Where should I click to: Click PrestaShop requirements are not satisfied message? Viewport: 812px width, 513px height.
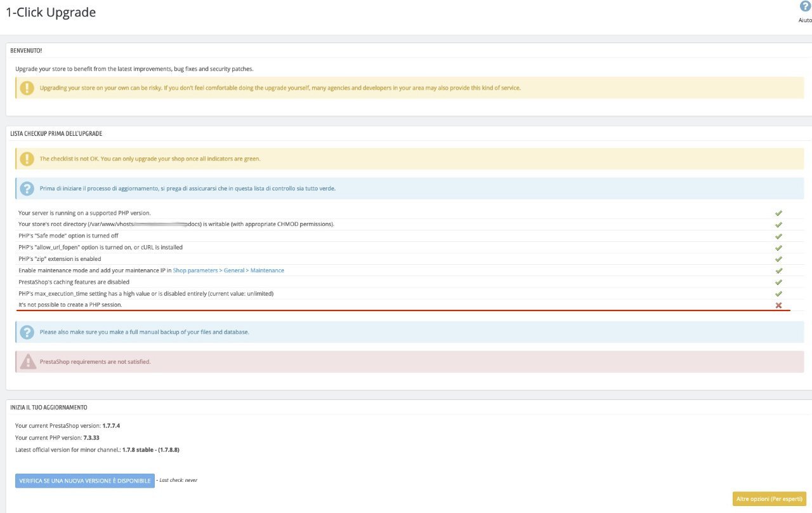point(95,362)
